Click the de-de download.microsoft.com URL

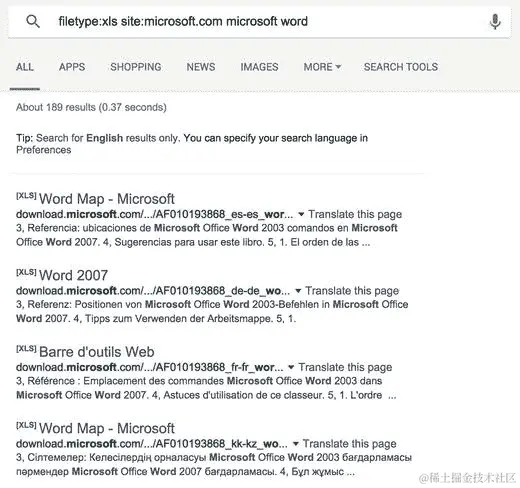pyautogui.click(x=153, y=291)
